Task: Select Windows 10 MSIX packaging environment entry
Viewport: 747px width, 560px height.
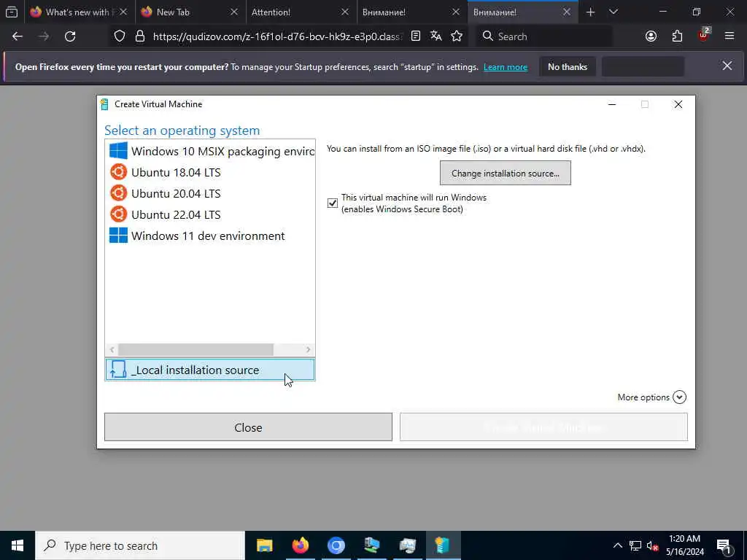Action: point(210,151)
